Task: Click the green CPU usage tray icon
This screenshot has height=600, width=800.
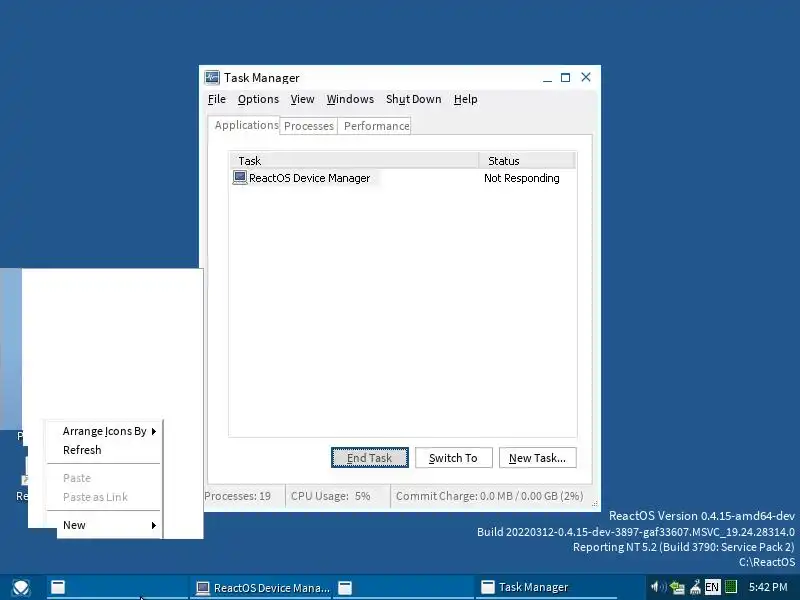Action: (731, 587)
